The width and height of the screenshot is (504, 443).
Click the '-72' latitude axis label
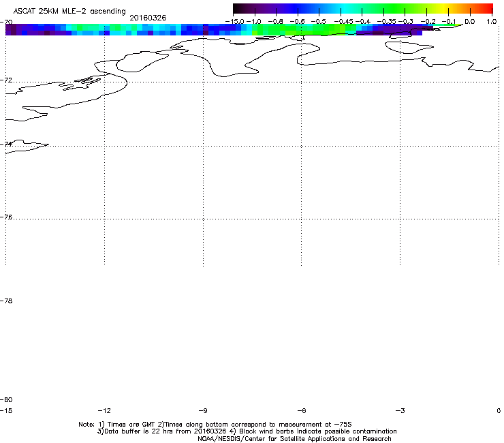[x=6, y=80]
